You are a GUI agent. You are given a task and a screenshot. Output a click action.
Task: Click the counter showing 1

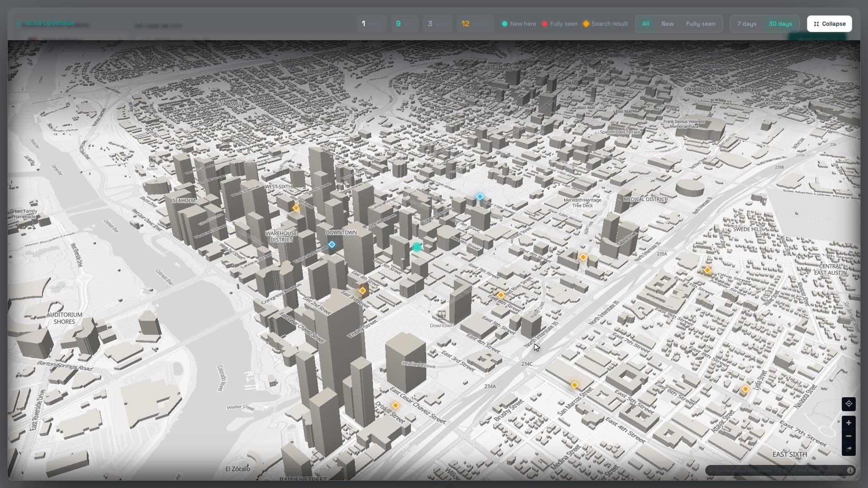tap(372, 24)
